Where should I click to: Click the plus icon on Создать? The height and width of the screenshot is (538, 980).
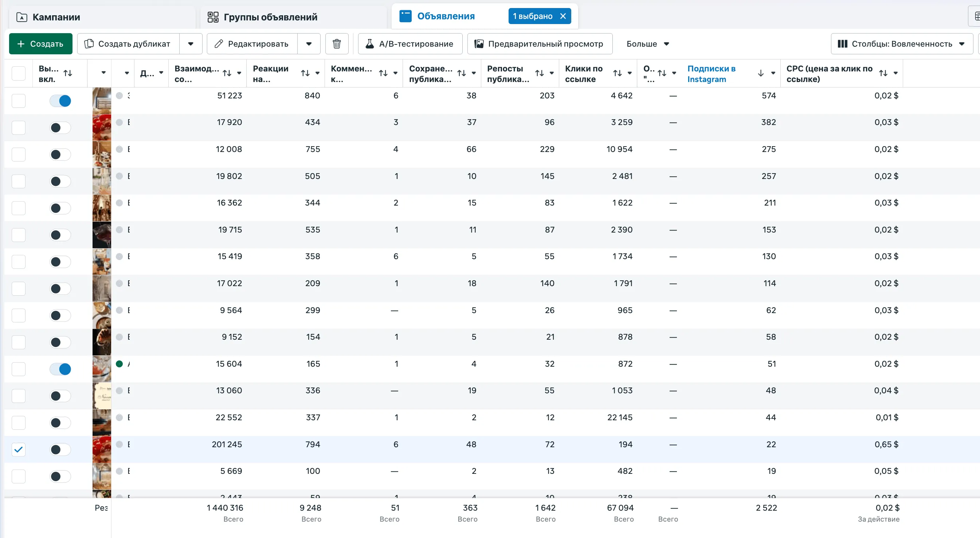pyautogui.click(x=21, y=44)
